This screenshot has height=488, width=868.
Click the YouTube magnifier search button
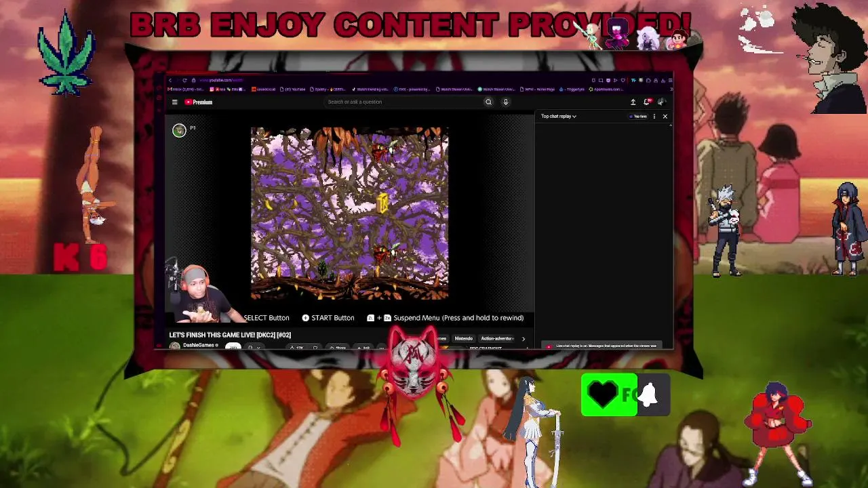(x=488, y=102)
